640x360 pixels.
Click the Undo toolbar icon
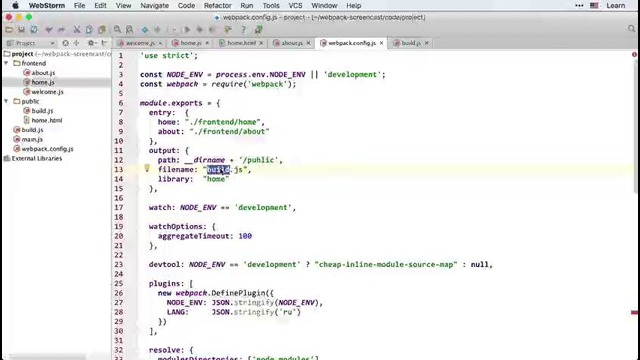click(x=49, y=30)
